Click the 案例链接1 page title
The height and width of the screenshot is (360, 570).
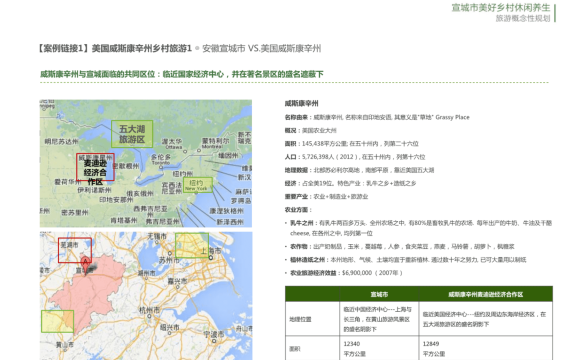[x=114, y=48]
